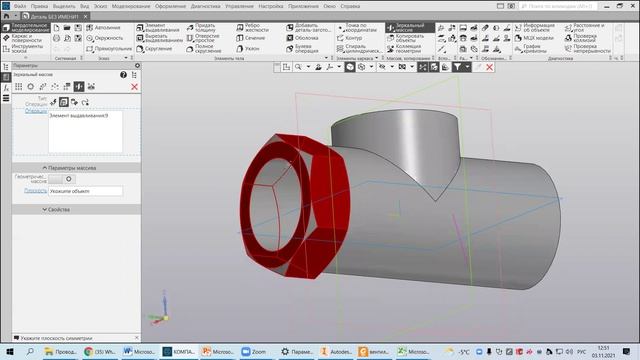640x360 pixels.
Task: Open the Правка menu
Action: pos(39,6)
